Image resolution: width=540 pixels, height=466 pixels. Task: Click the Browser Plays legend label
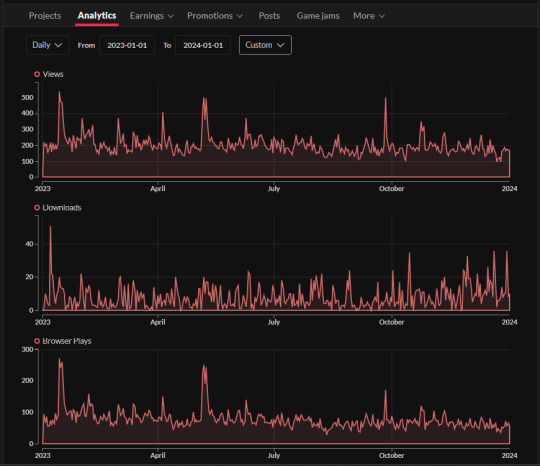67,341
